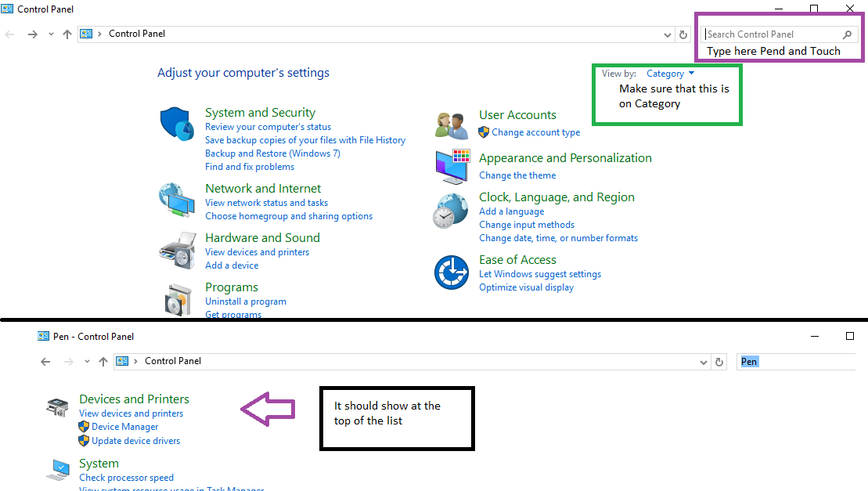Click Change date, time, or number formats
Viewport: 868px width, 491px height.
[x=559, y=238]
